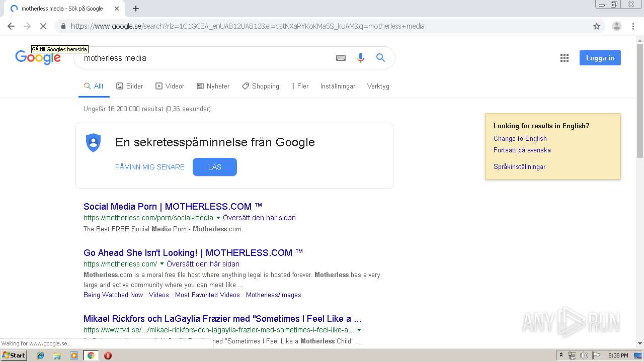Open the Windows Start menu
644x362 pixels.
(x=14, y=355)
